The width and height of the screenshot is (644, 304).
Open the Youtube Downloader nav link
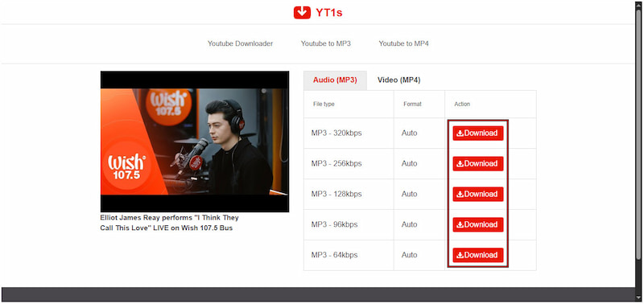coord(240,43)
